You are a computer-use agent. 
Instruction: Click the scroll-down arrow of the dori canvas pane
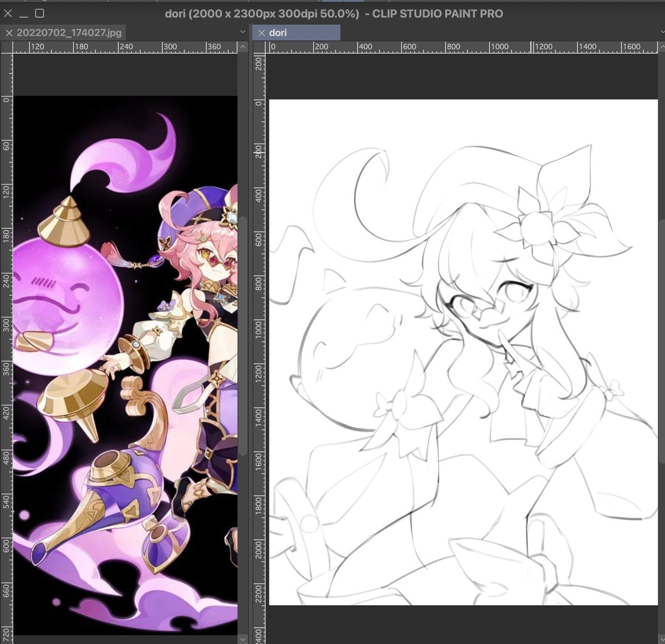[662, 639]
